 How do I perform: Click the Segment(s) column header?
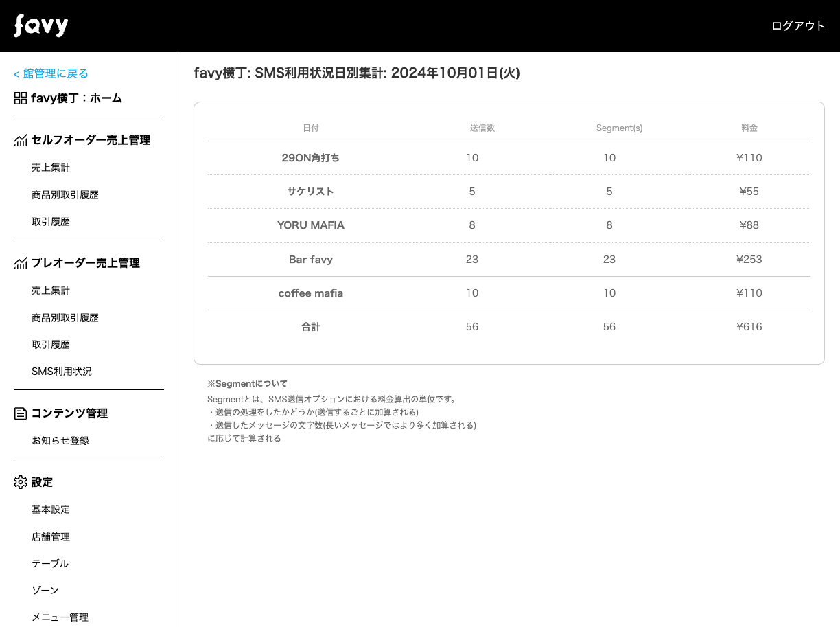[x=620, y=128]
